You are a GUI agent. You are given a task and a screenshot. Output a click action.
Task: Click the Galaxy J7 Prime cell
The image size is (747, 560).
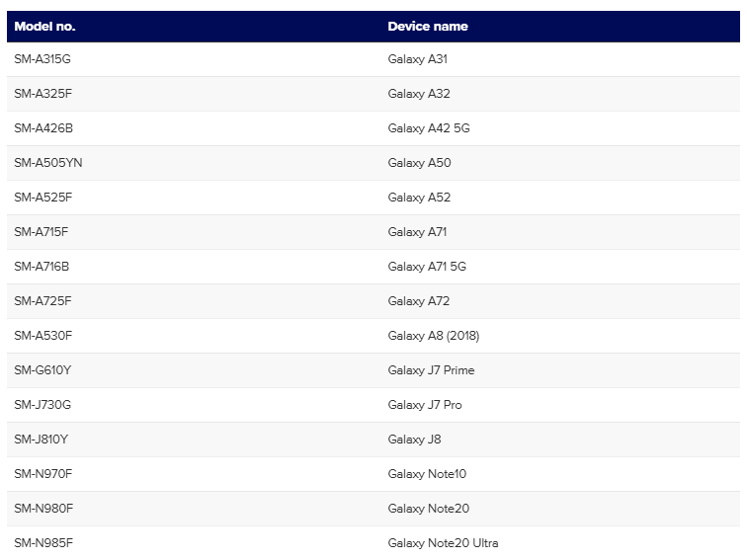tap(431, 370)
